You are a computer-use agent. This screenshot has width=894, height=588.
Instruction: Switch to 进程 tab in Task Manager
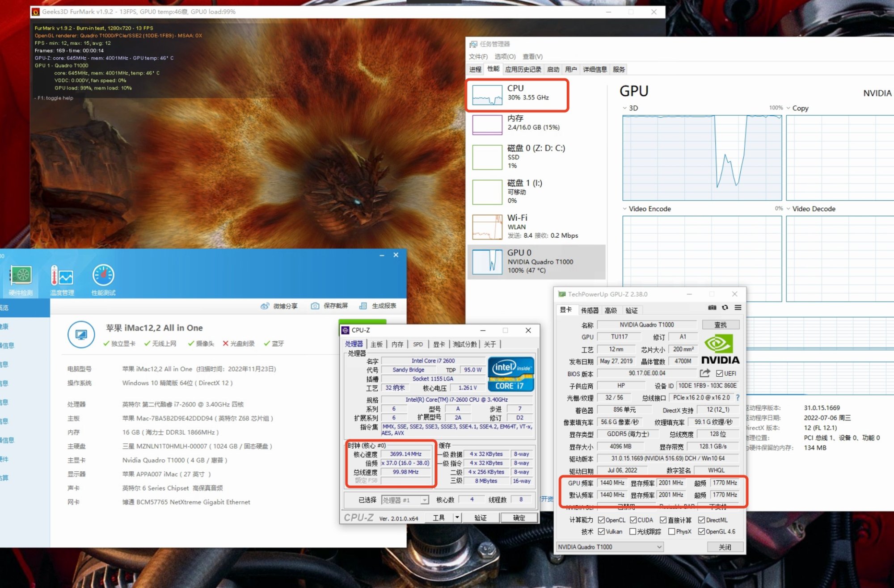tap(475, 69)
